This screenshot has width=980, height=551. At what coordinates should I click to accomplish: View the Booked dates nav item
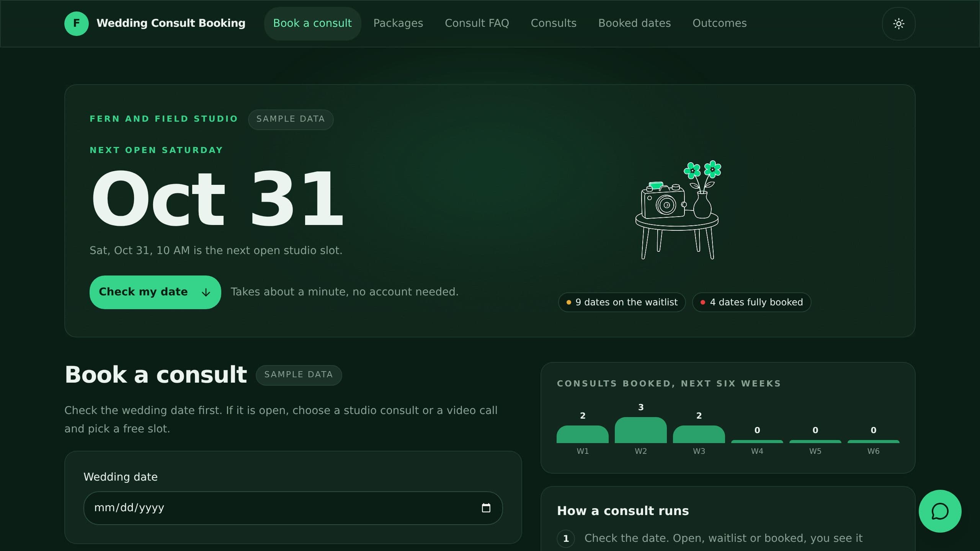(x=634, y=23)
